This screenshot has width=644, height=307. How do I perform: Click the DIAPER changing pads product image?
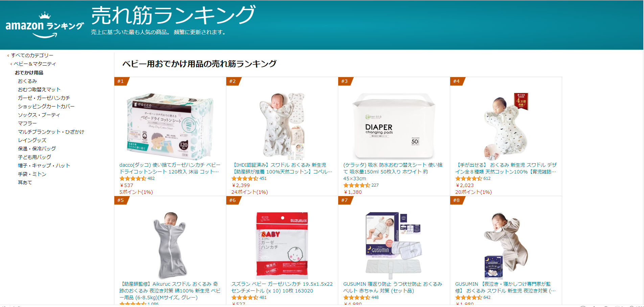click(394, 126)
